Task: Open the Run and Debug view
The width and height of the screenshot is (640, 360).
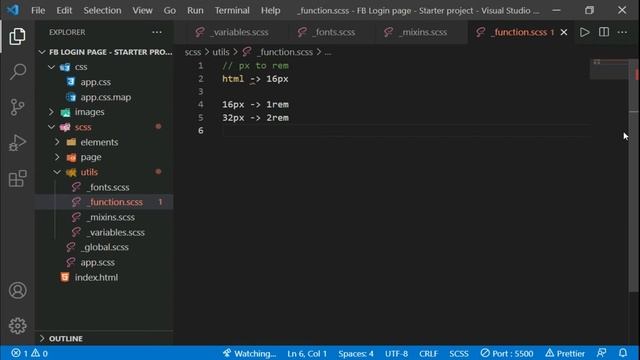Action: tap(17, 143)
